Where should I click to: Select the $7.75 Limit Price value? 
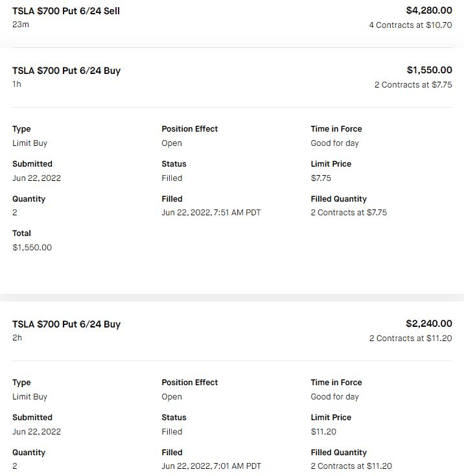click(x=321, y=178)
